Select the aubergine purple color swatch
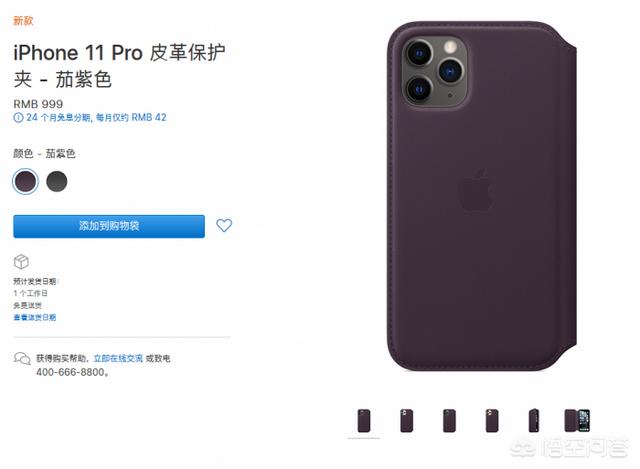Screen dimensions: 640x469 pos(25,181)
